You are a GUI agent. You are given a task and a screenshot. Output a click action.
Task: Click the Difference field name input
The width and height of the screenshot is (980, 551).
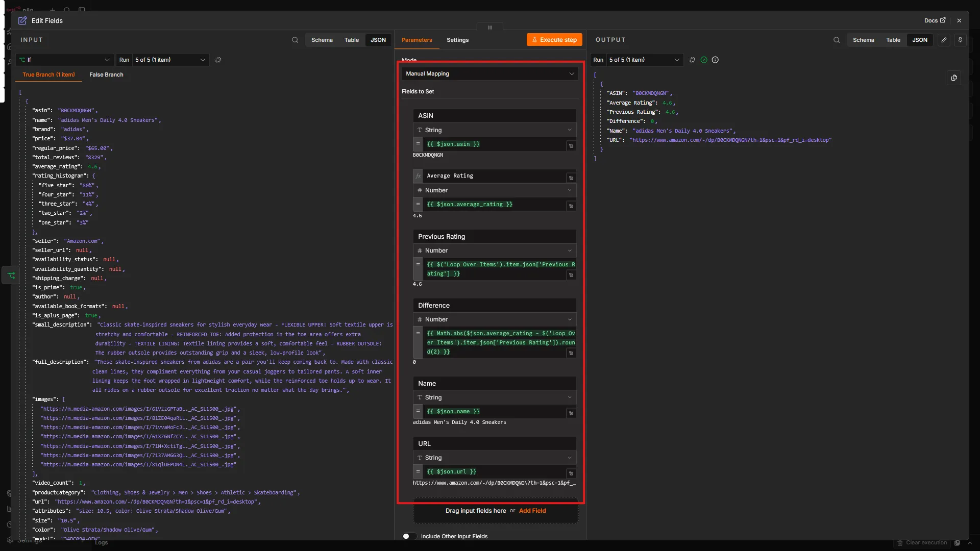tap(495, 305)
